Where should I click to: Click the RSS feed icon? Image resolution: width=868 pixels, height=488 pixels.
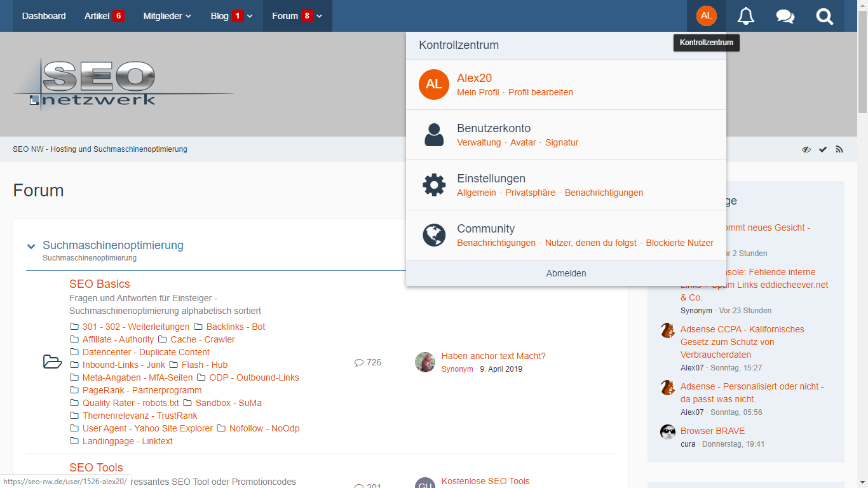click(x=839, y=149)
